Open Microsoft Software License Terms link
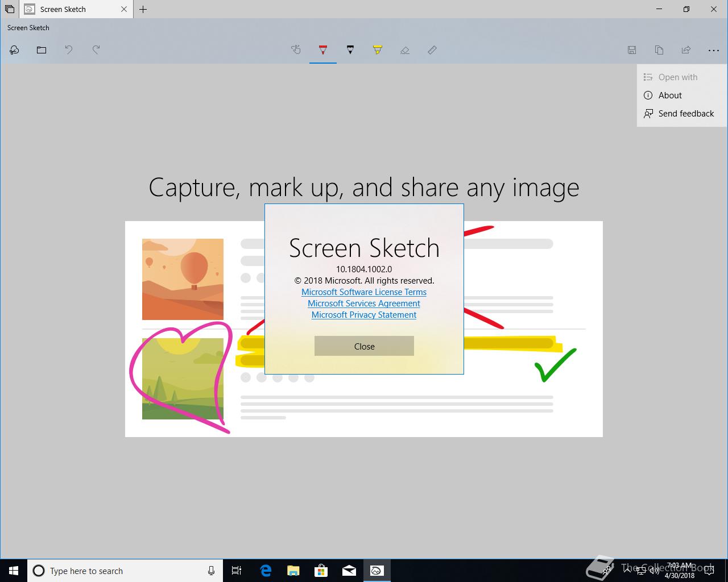The height and width of the screenshot is (582, 728). click(364, 292)
